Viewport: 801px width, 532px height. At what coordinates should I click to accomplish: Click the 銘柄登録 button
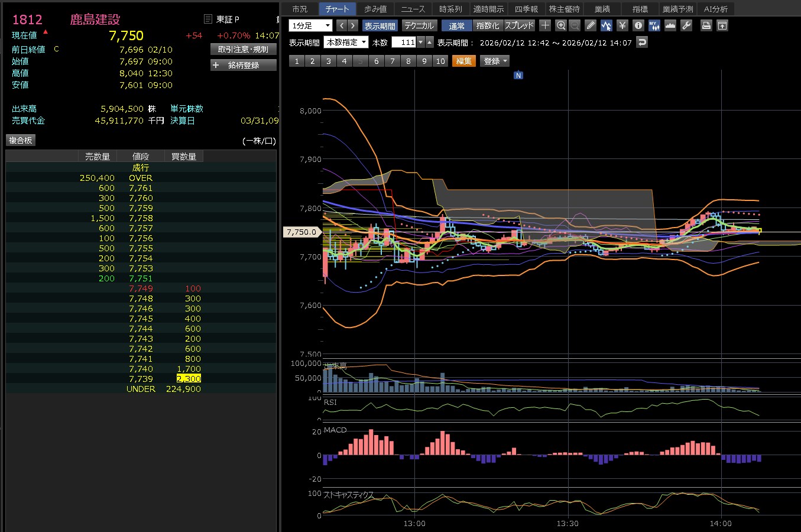click(x=244, y=65)
